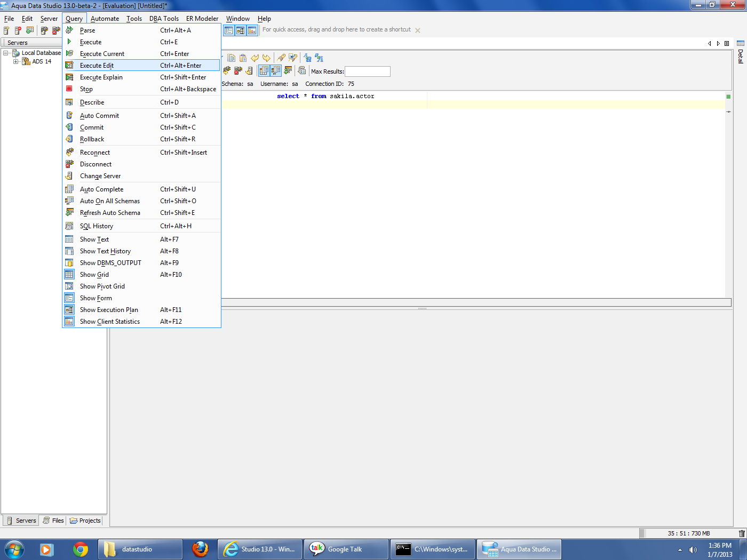Choose Rollback menu item
The image size is (747, 560).
[x=141, y=139]
